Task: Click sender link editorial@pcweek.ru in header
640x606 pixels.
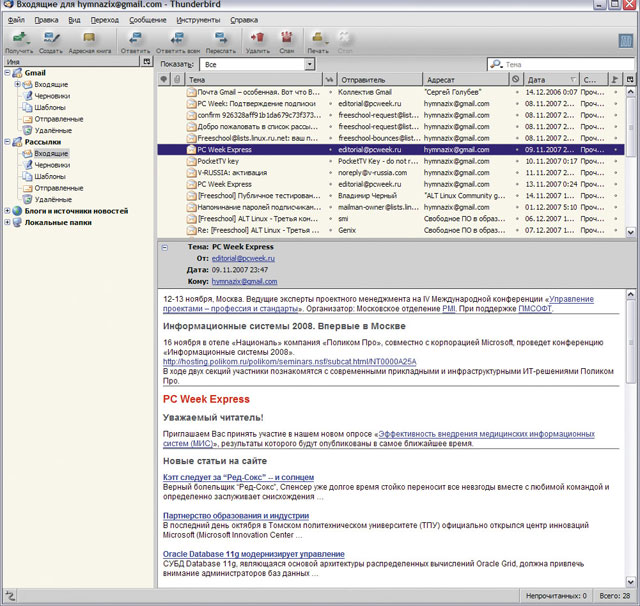Action: [243, 258]
